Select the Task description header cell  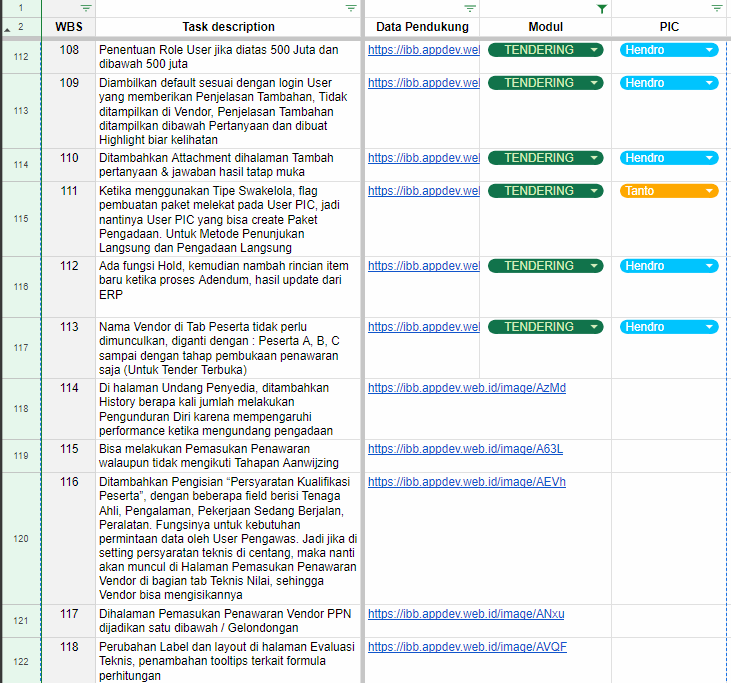[x=228, y=27]
